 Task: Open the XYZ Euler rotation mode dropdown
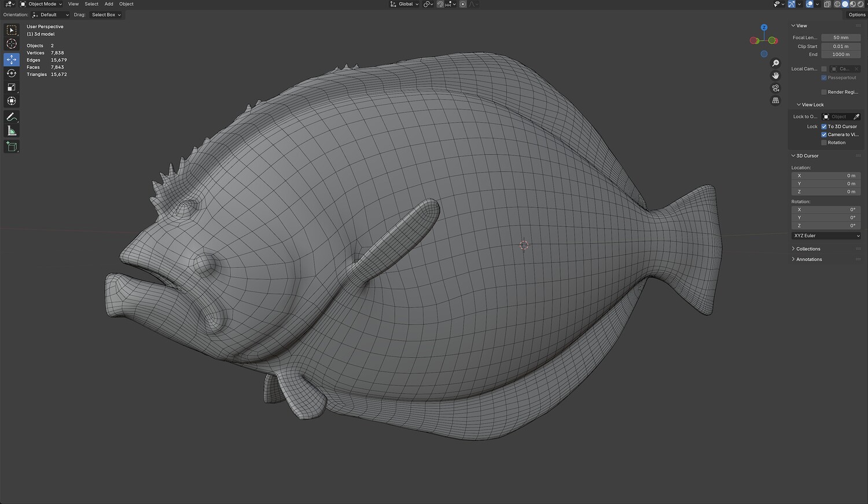coord(826,236)
